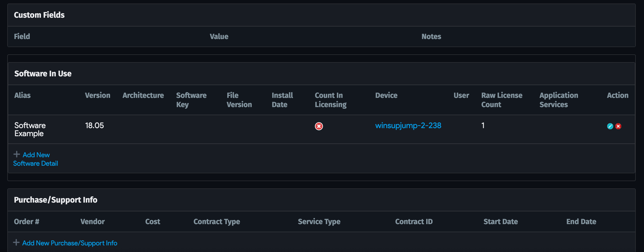
Task: Collapse the Custom Fields section
Action: pyautogui.click(x=39, y=15)
